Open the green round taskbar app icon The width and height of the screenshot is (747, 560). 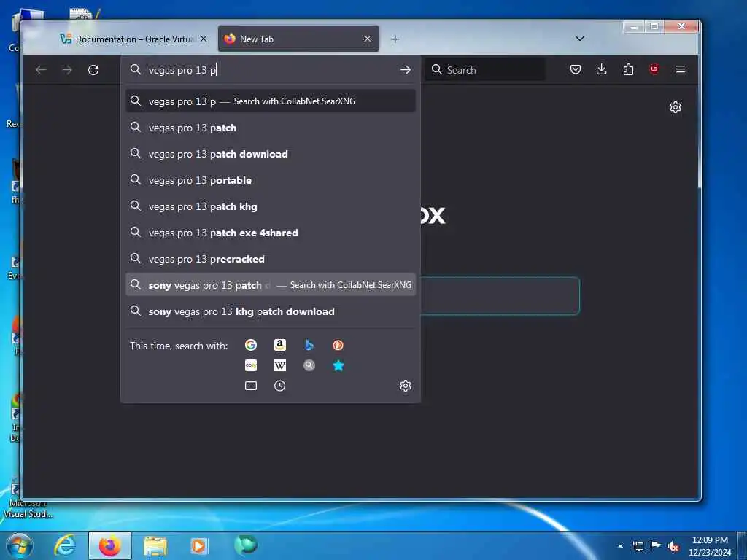[246, 545]
